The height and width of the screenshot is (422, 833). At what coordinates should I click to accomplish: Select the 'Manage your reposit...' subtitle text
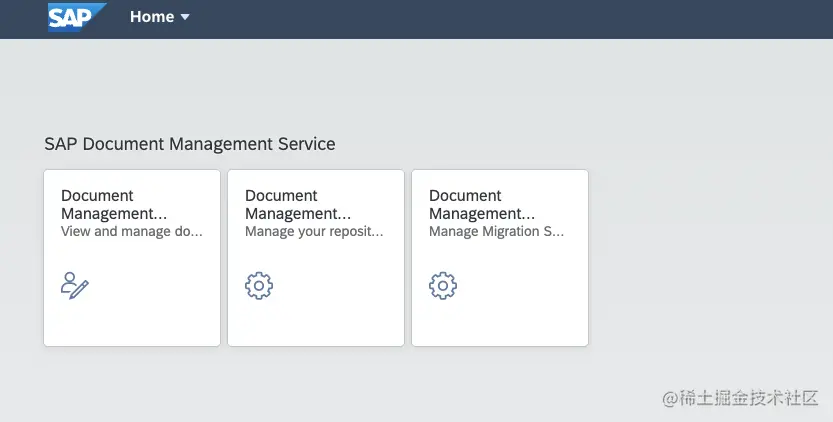click(x=314, y=231)
